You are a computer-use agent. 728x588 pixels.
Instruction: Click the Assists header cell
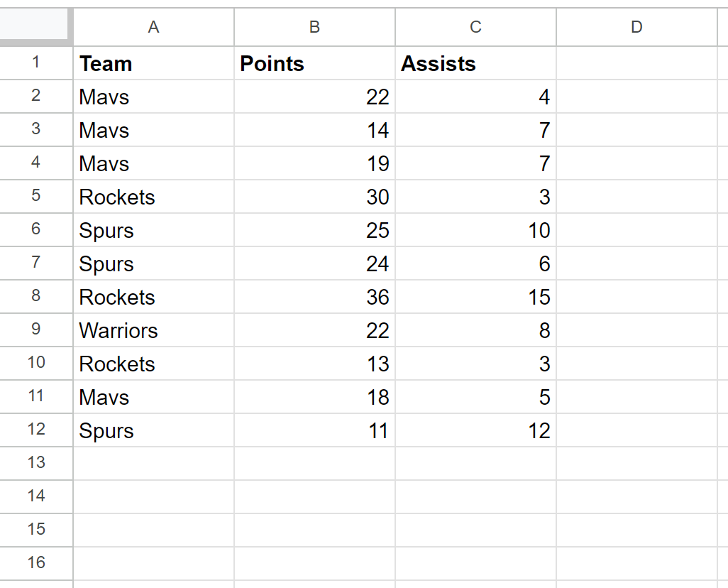point(476,63)
